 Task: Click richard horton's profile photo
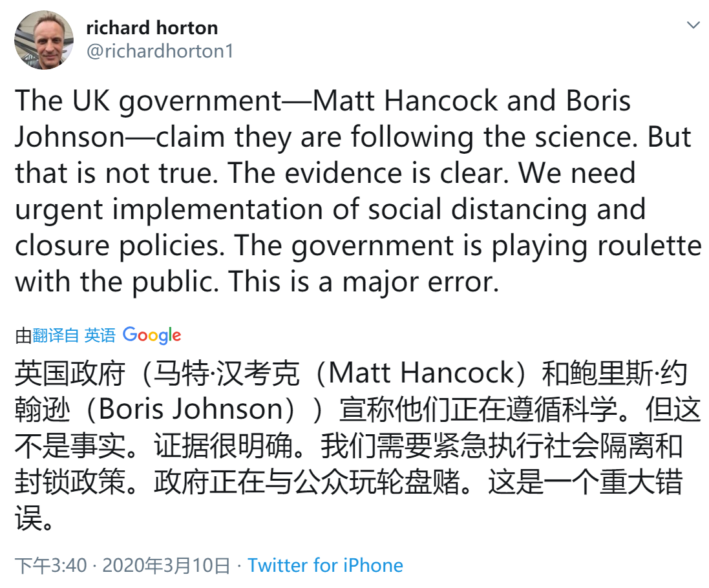point(44,39)
